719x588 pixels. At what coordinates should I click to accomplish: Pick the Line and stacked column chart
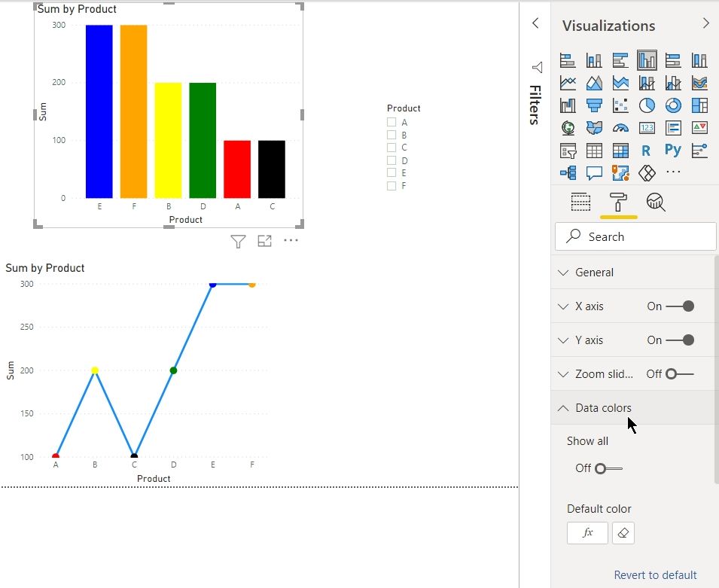647,83
